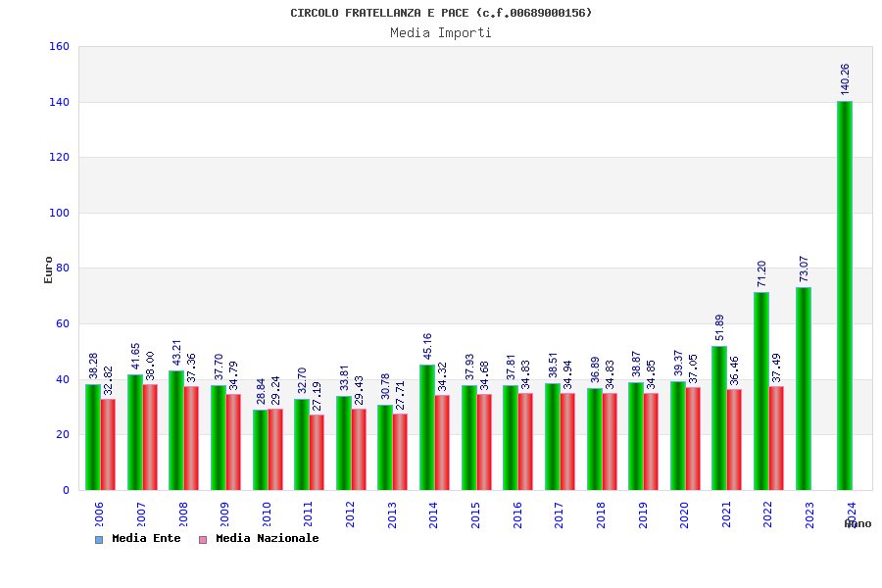The width and height of the screenshot is (882, 588).
Task: Click the x-axis year label 2014
Action: point(433,514)
